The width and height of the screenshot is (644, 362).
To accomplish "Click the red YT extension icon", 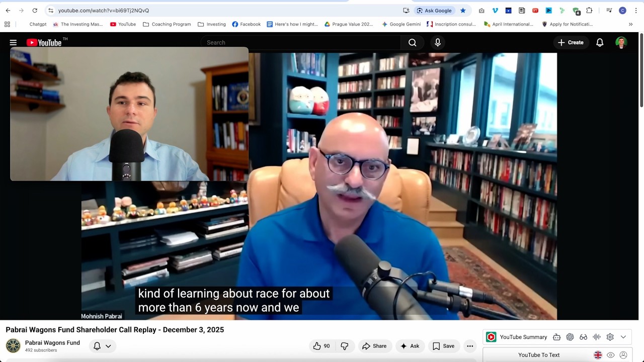I will [535, 11].
